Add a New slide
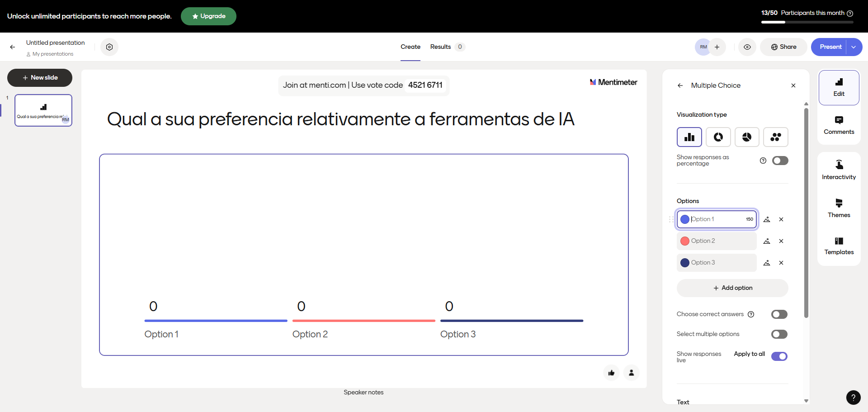This screenshot has width=868, height=412. pos(40,78)
